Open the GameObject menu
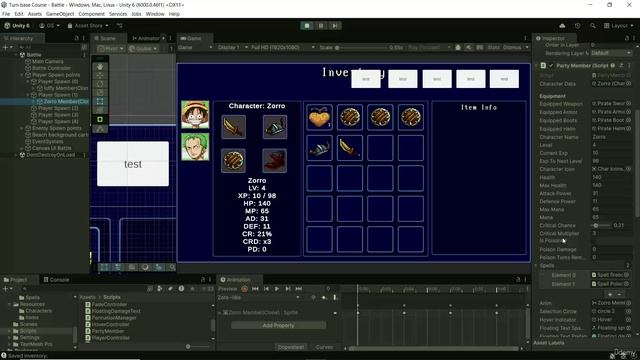The width and height of the screenshot is (640, 360). click(60, 14)
